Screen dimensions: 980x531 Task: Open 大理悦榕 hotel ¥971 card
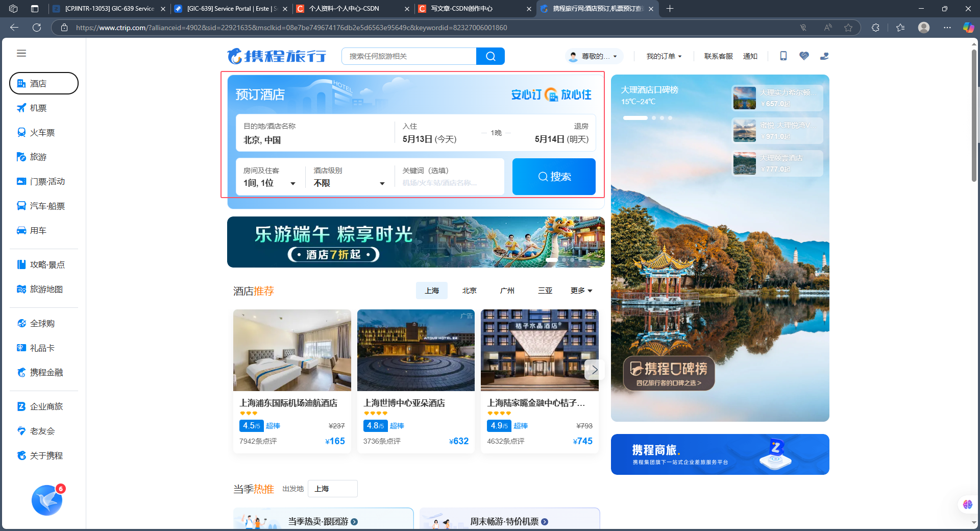click(777, 131)
